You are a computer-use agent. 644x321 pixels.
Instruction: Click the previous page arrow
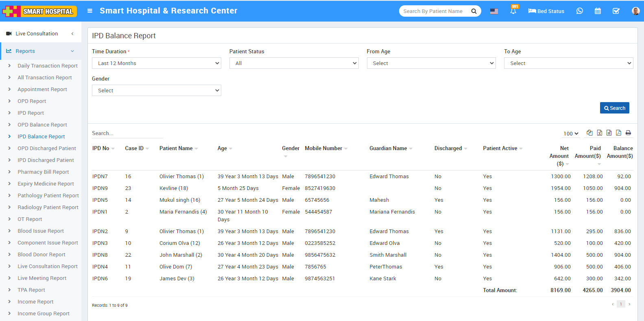point(613,304)
